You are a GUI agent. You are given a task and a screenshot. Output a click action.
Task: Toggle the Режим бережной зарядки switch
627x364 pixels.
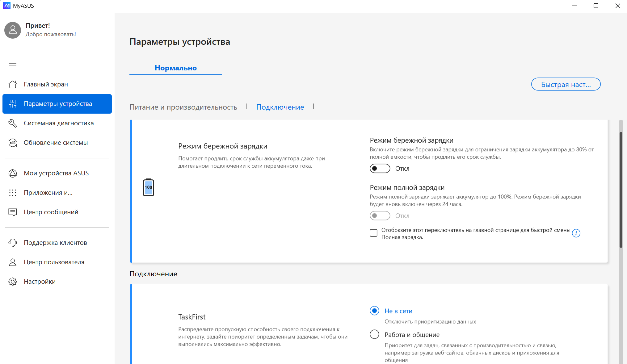tap(380, 169)
